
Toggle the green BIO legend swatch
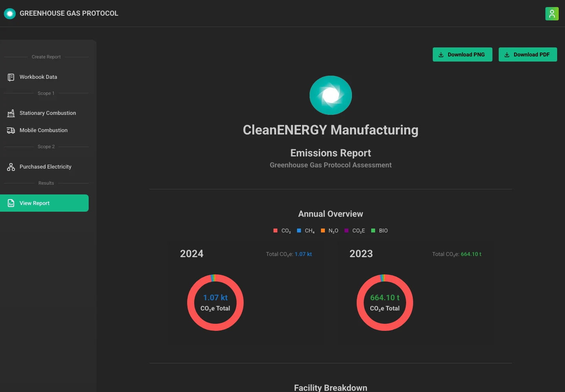[x=373, y=230]
